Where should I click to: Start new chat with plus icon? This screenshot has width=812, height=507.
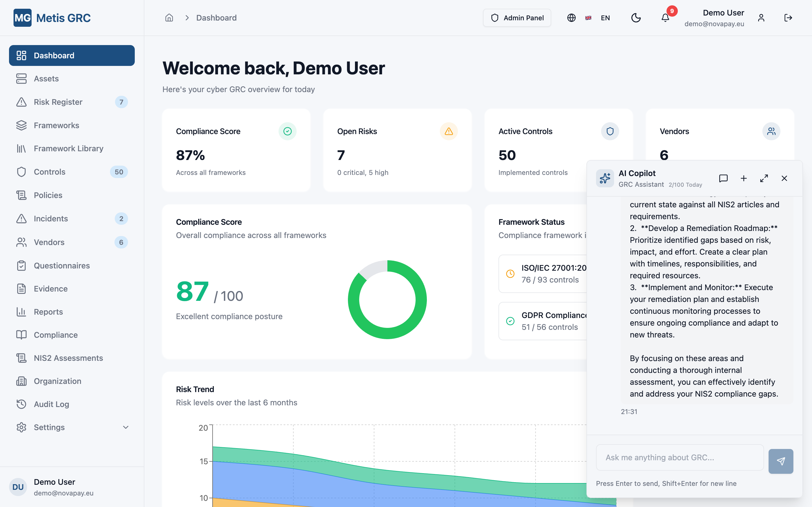743,178
